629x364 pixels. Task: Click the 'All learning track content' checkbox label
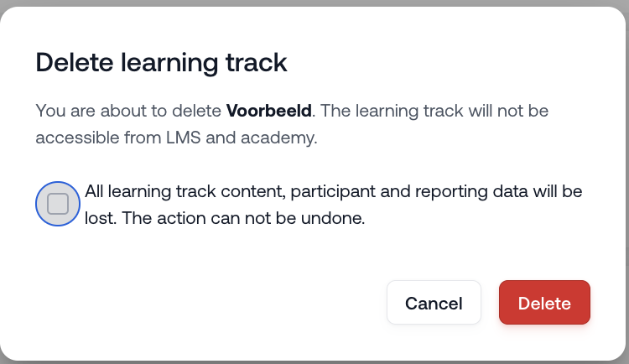(334, 205)
